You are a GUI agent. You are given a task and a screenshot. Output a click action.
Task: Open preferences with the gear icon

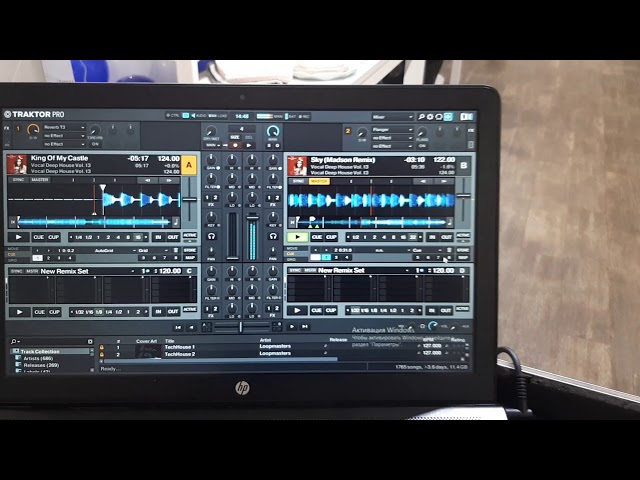[430, 117]
